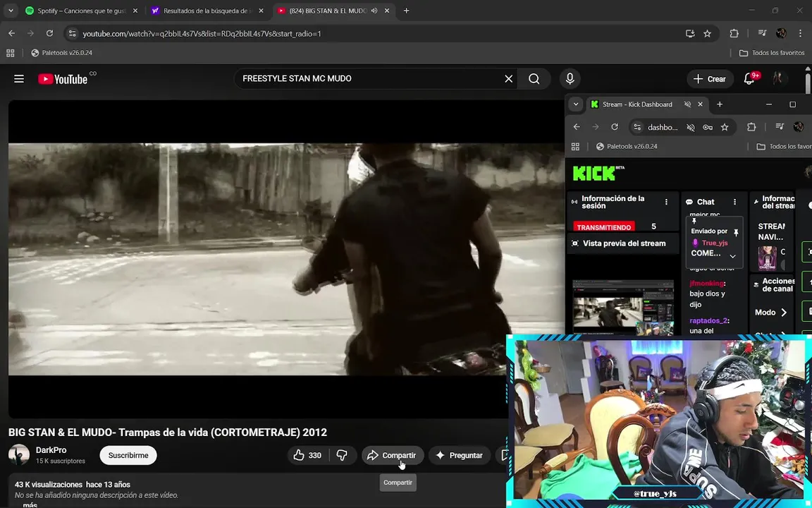Open media controls in the YouTube browser toolbar
Viewport: 812px width, 508px height.
click(x=762, y=33)
